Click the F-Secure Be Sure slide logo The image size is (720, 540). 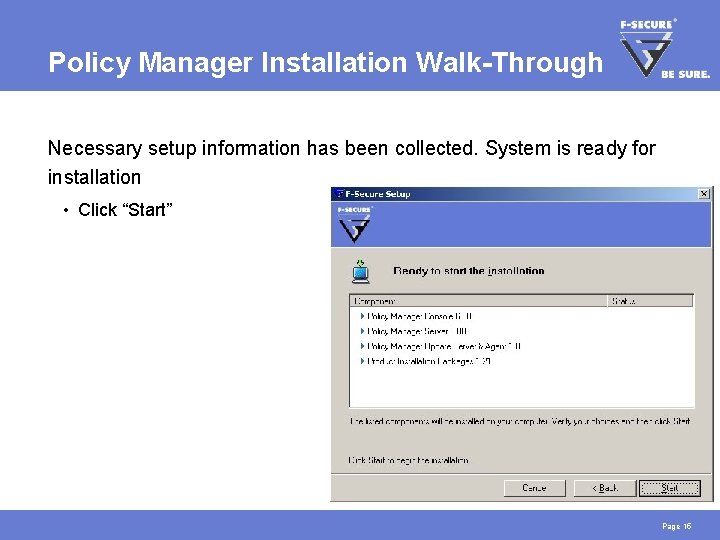(x=664, y=48)
